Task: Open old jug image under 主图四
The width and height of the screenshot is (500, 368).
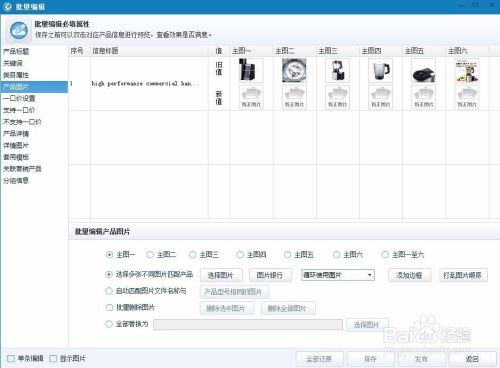Action: tap(380, 70)
